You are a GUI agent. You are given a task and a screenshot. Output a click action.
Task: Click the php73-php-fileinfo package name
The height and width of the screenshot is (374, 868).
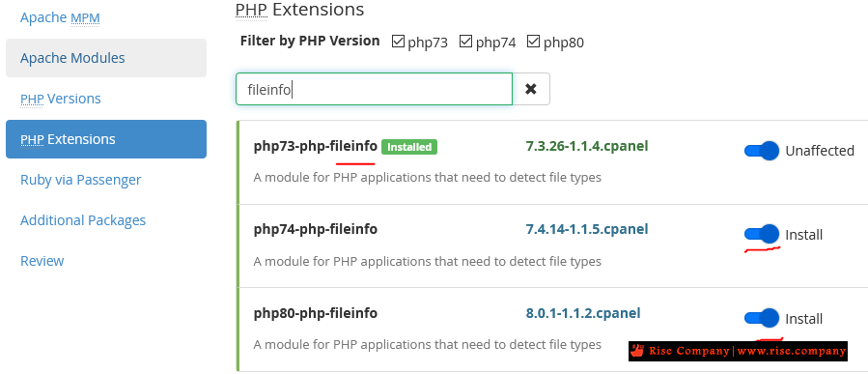(x=316, y=146)
